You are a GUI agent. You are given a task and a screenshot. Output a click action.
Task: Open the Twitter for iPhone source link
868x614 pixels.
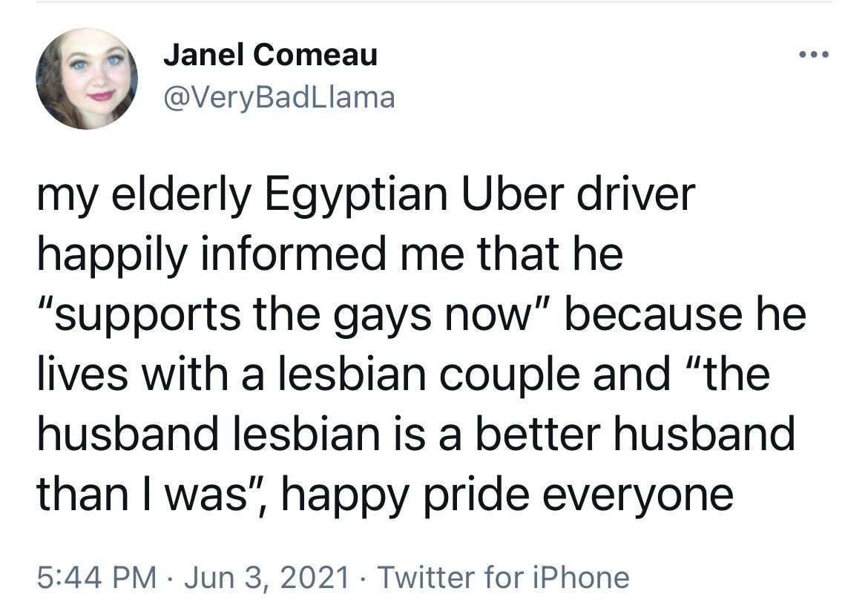tap(504, 576)
